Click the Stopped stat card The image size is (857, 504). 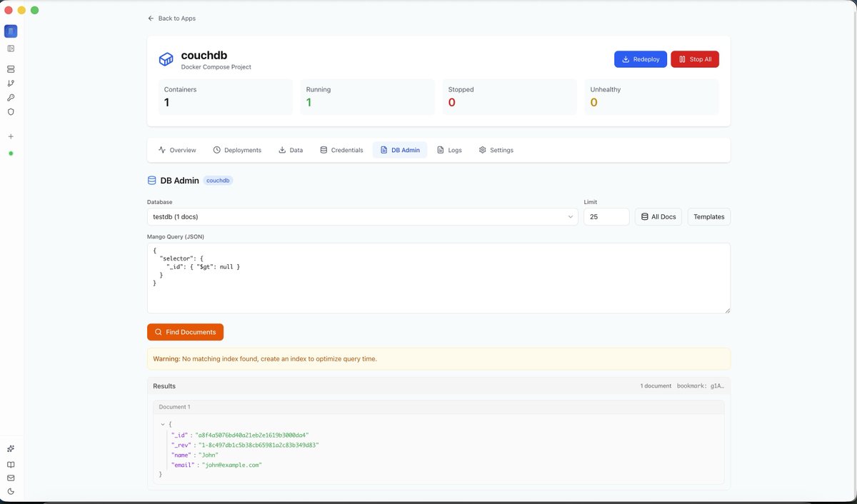tap(510, 96)
